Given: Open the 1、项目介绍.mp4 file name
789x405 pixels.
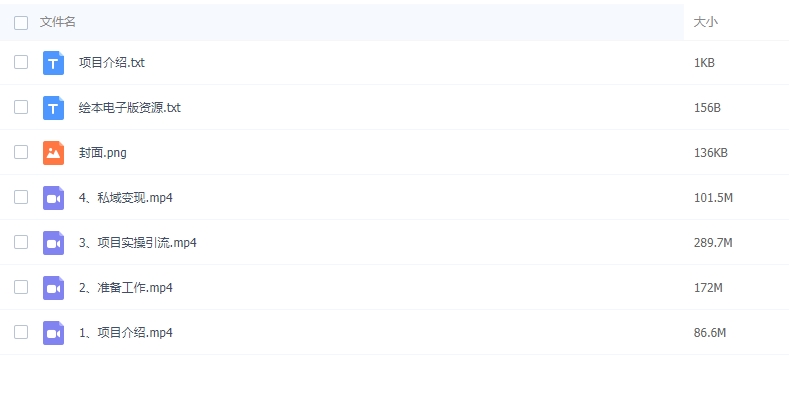Looking at the screenshot, I should tap(126, 333).
